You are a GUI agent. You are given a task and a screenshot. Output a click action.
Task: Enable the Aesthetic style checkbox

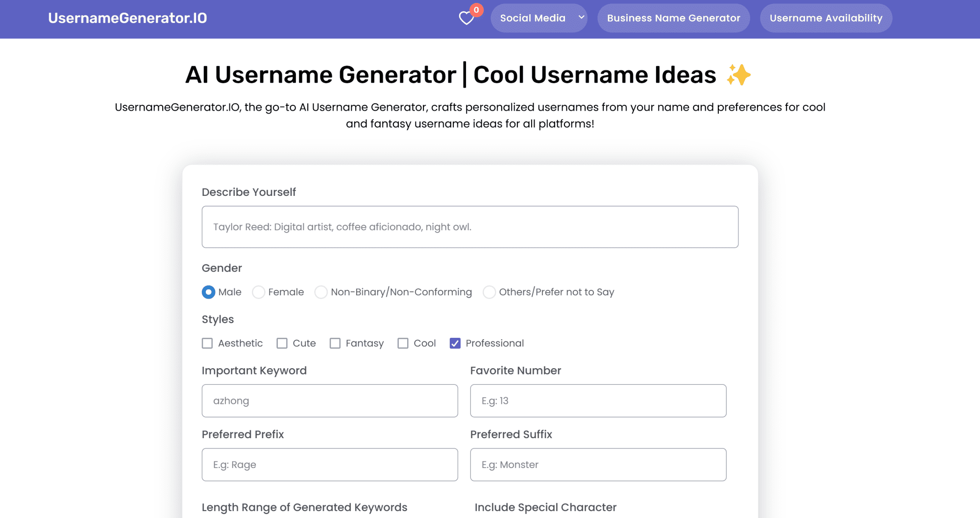pyautogui.click(x=207, y=343)
